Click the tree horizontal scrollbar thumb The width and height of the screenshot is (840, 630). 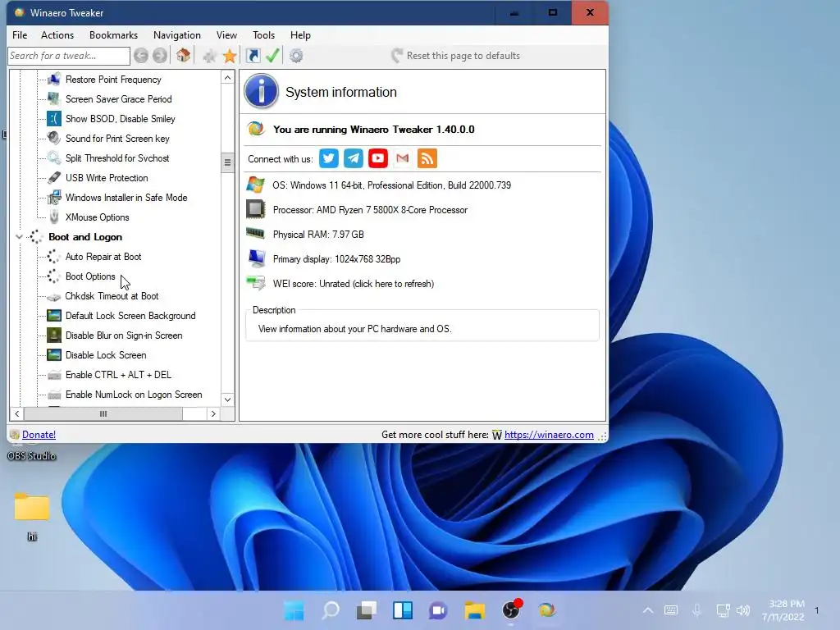(x=103, y=413)
